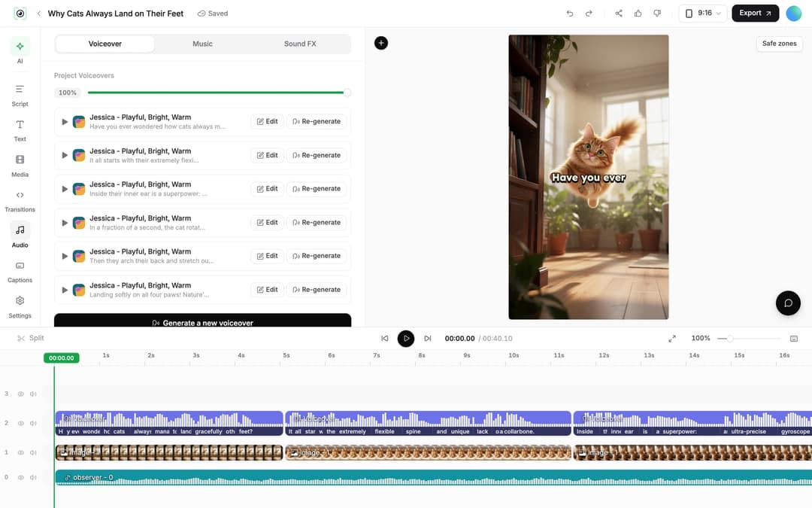Viewport: 812px width, 508px height.
Task: Skip to the previous clip
Action: coord(385,339)
